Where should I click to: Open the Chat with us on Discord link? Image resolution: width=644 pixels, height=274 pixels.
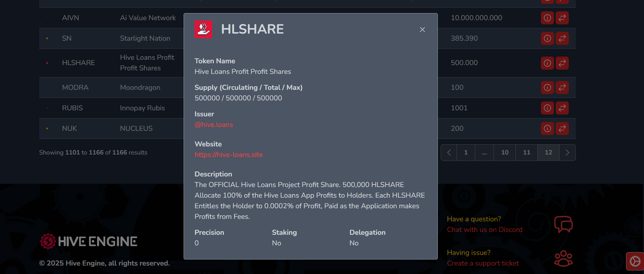click(484, 229)
